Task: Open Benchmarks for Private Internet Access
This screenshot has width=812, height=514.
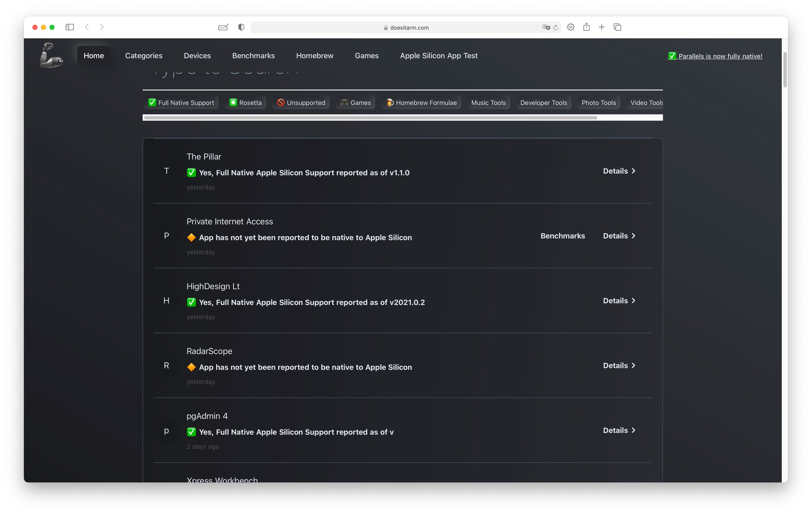Action: tap(563, 236)
